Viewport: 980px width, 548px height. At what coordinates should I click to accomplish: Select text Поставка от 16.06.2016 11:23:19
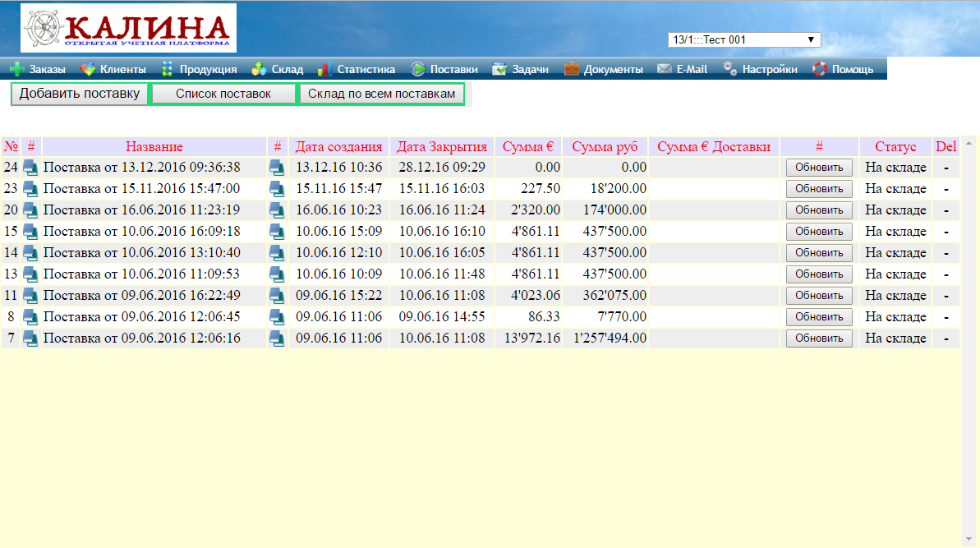142,210
